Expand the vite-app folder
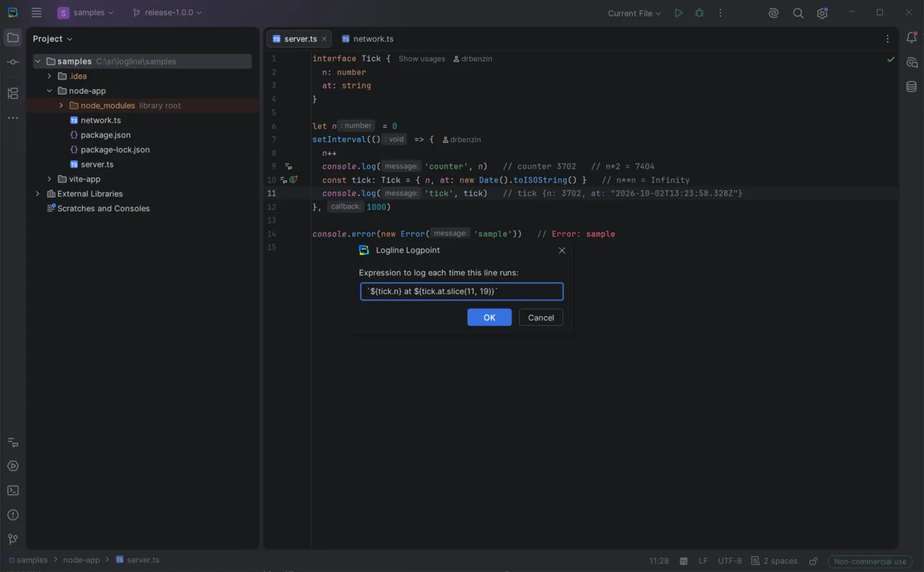The height and width of the screenshot is (572, 924). [x=49, y=179]
